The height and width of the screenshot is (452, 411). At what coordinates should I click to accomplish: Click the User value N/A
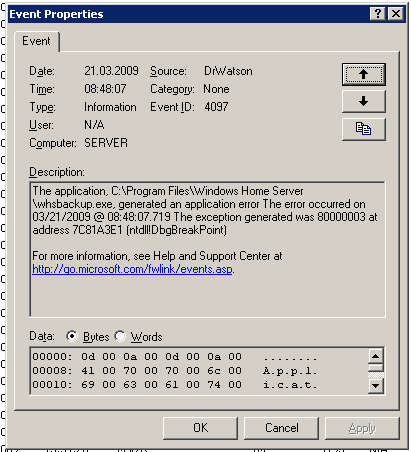94,125
